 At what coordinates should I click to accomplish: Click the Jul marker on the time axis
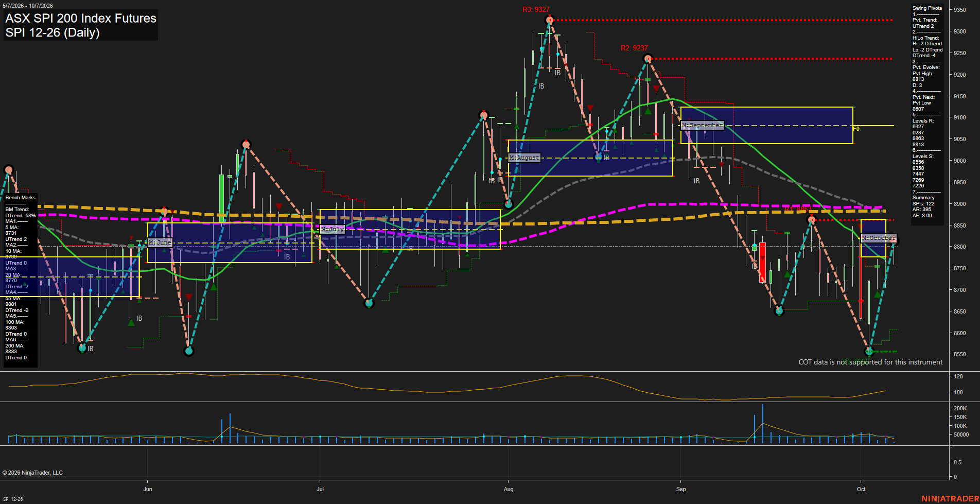[x=320, y=489]
